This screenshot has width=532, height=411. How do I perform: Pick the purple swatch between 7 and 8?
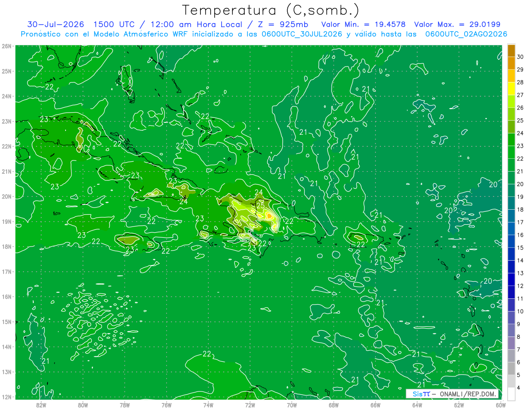[x=511, y=343]
